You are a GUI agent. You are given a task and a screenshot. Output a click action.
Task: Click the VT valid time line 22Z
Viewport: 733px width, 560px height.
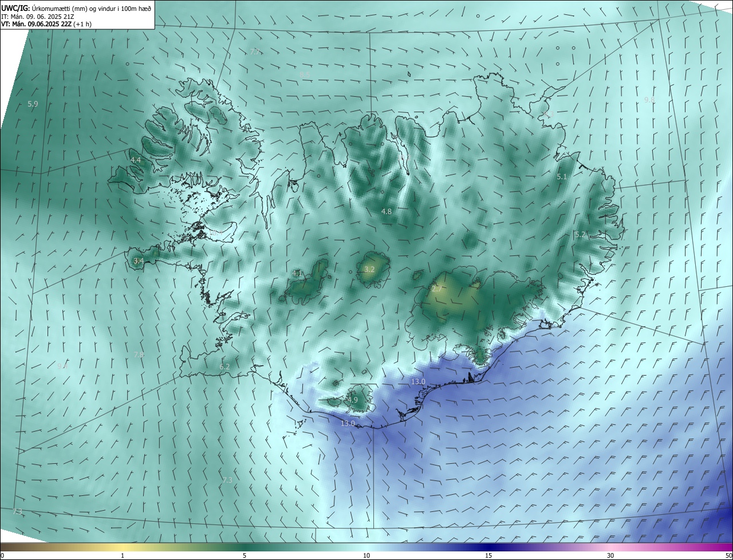click(46, 25)
